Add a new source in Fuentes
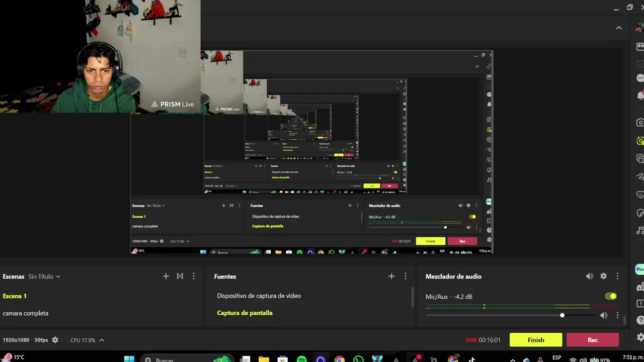Image resolution: width=644 pixels, height=362 pixels. click(391, 276)
